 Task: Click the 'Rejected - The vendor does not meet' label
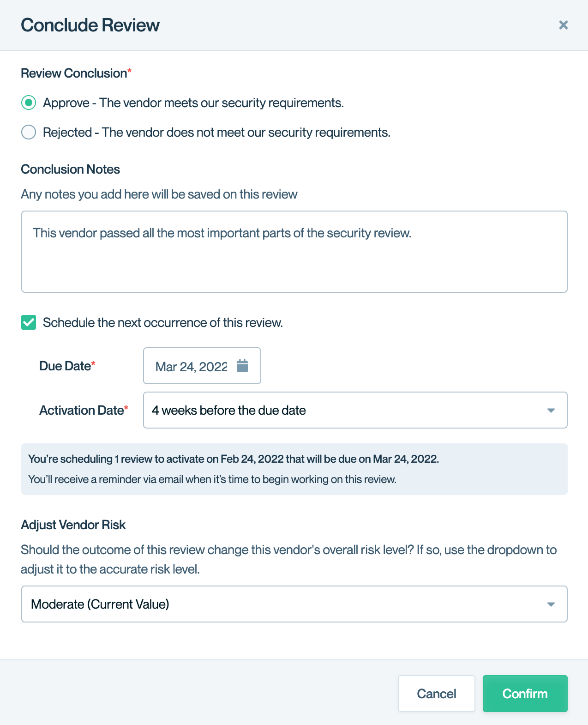tap(216, 133)
